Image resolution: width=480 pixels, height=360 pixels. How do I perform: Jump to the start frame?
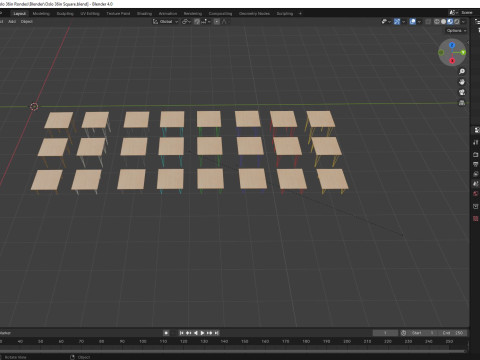click(181, 333)
